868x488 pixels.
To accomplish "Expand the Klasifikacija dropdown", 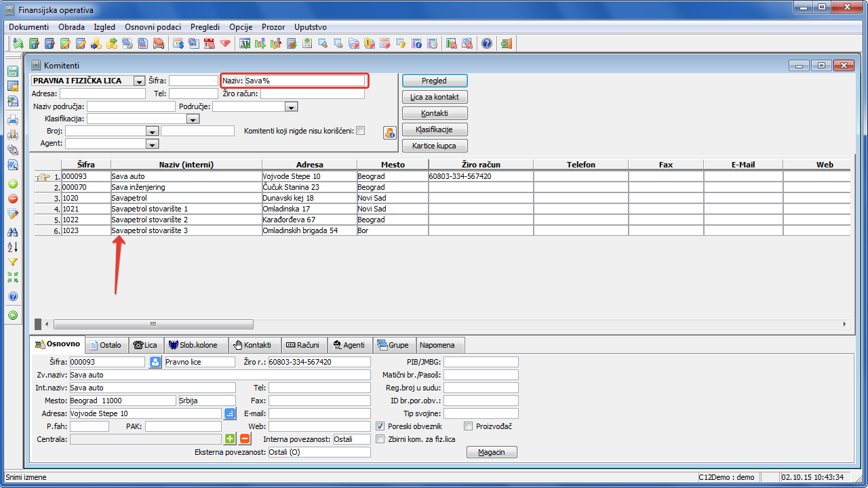I will [193, 119].
